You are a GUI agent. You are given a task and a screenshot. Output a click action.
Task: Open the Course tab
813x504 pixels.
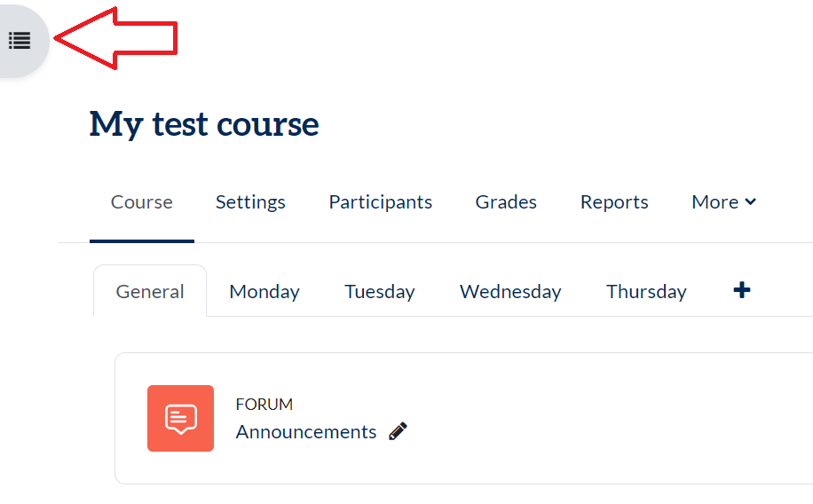point(142,202)
